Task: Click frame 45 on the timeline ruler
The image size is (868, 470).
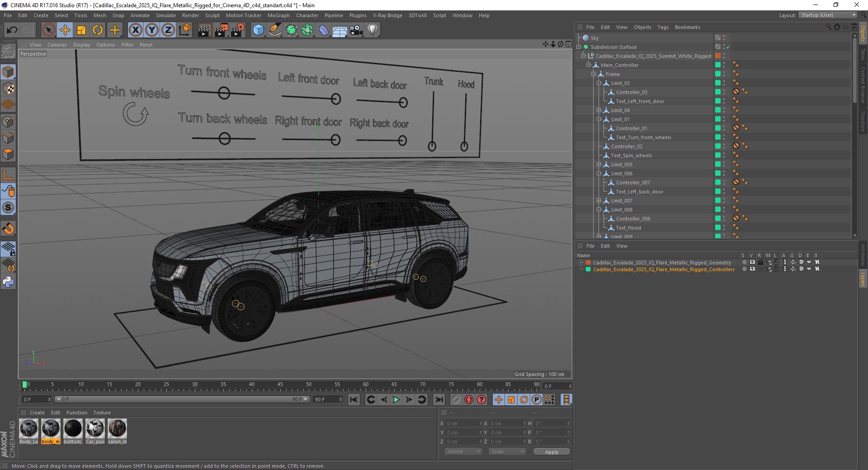Action: (280, 385)
